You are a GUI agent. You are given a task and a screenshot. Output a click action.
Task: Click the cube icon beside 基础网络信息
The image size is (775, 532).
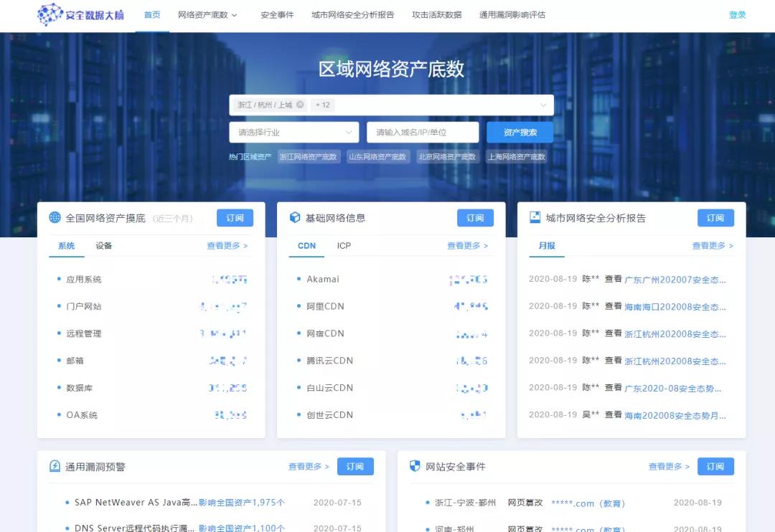pos(294,218)
